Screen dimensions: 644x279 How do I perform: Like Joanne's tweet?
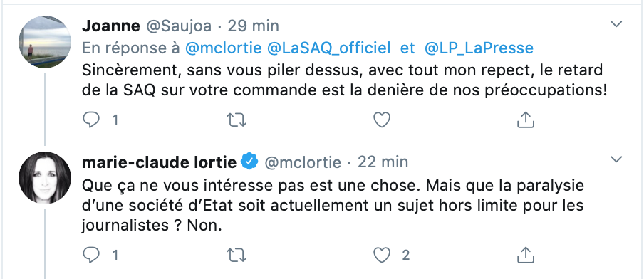tap(382, 120)
